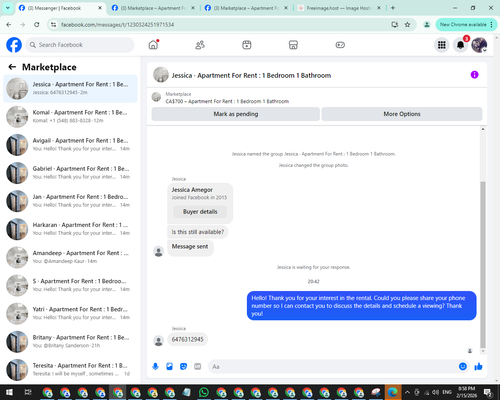
Task: Open the notifications bell
Action: [x=460, y=45]
